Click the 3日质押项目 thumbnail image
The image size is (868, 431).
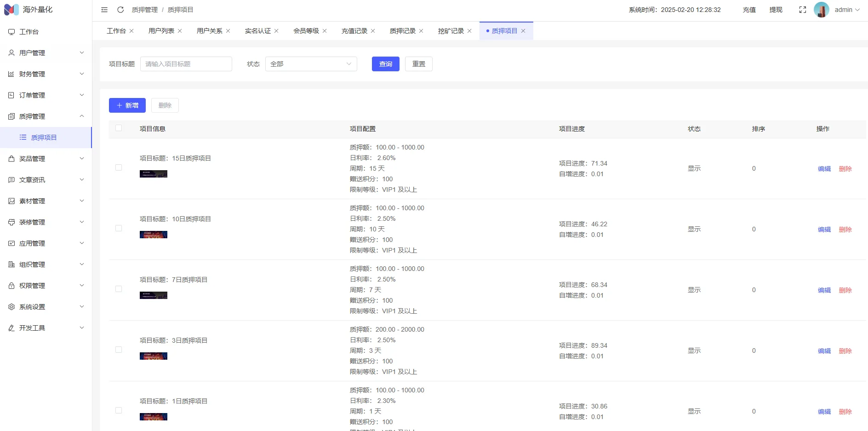[x=154, y=356]
